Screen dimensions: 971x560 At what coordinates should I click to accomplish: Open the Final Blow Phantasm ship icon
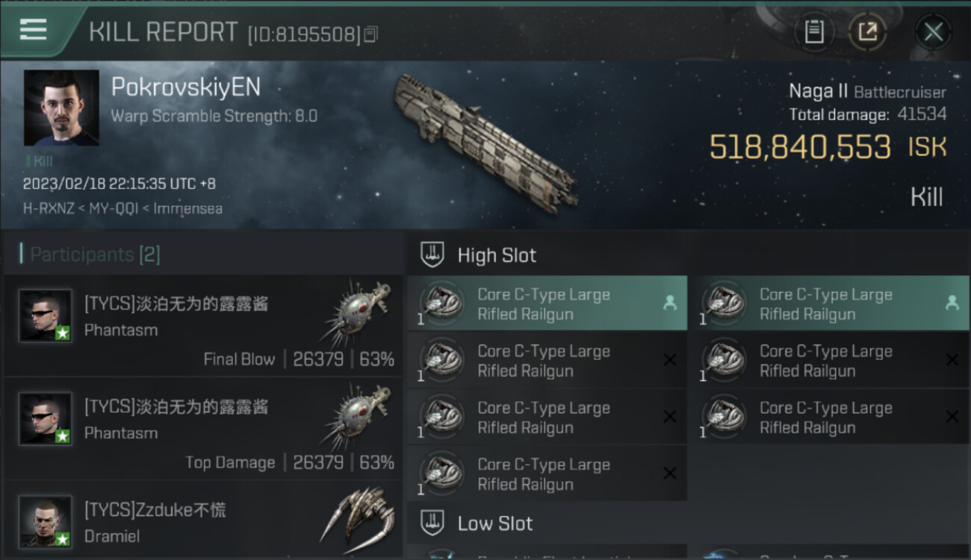(359, 312)
